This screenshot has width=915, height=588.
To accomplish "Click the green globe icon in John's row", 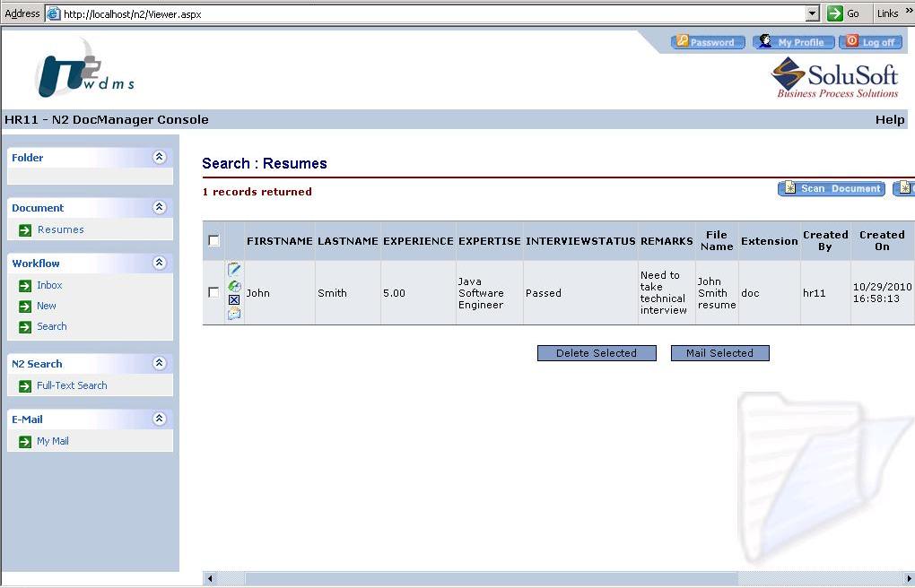I will point(234,286).
